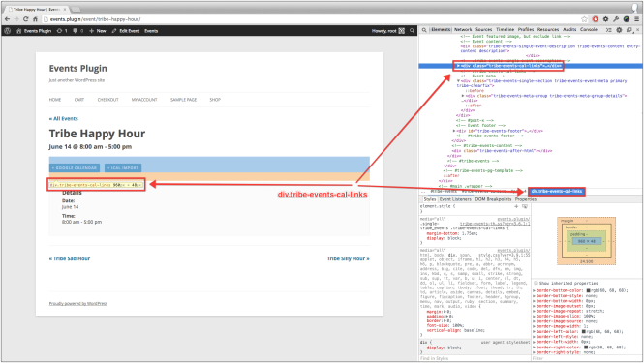Click Edit Event in the admin bar
This screenshot has width=644, height=363.
pos(126,31)
